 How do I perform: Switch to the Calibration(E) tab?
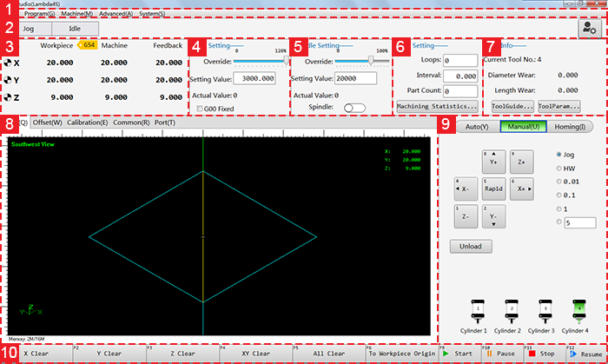[x=87, y=122]
